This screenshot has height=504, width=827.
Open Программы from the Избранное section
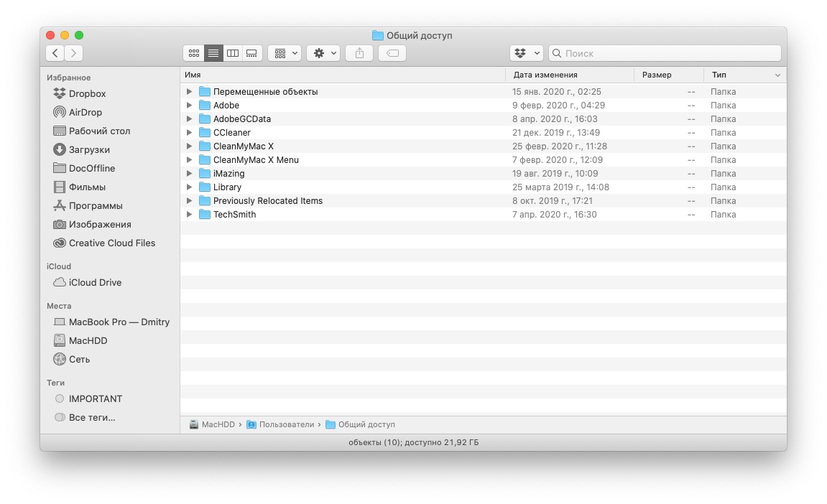click(x=89, y=205)
